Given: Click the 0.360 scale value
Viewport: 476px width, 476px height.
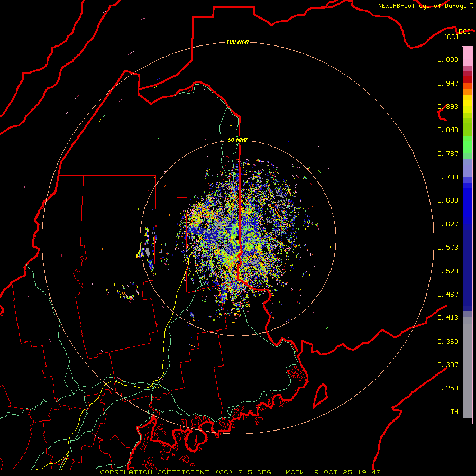Looking at the screenshot, I should point(448,342).
